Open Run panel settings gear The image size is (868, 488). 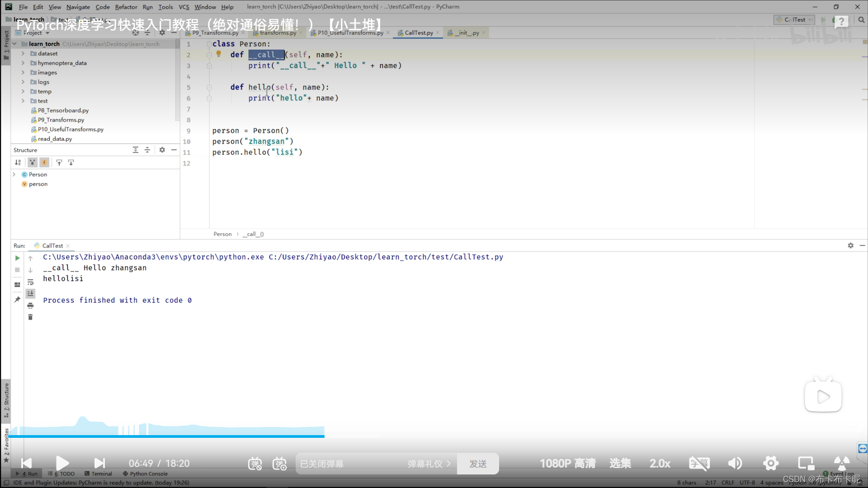(x=850, y=245)
